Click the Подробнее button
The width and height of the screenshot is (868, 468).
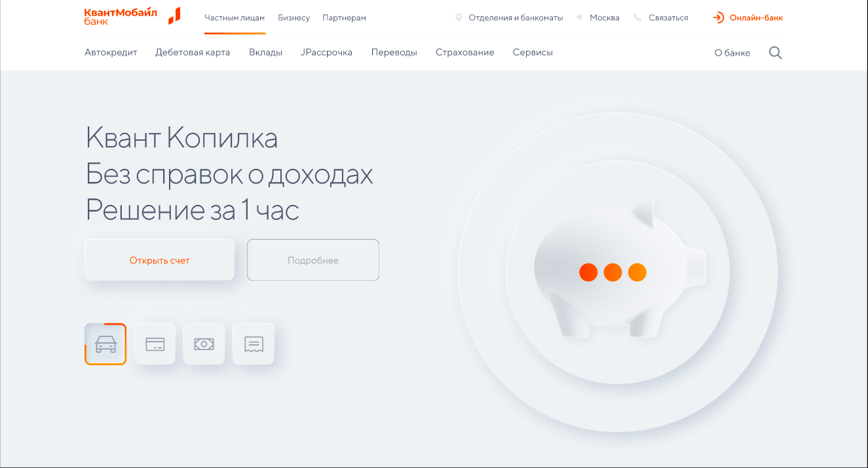point(313,259)
